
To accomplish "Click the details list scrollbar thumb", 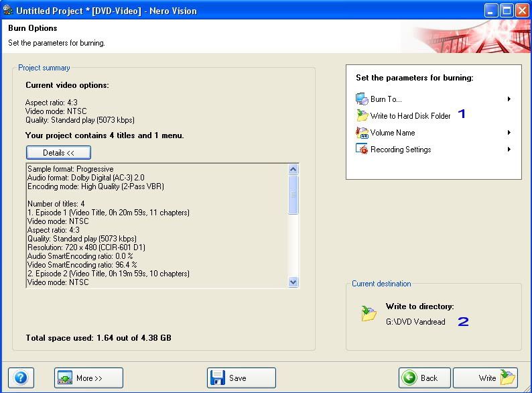I will coord(293,194).
